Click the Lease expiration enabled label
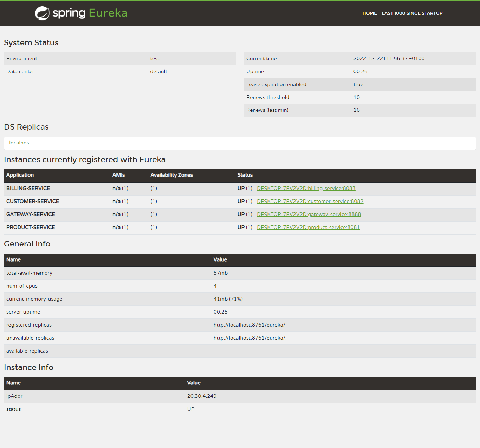This screenshot has height=448, width=480. (x=276, y=85)
